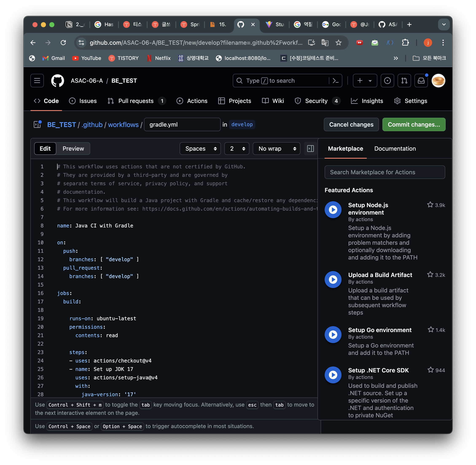Open the No wrap line mode dropdown

tap(276, 149)
